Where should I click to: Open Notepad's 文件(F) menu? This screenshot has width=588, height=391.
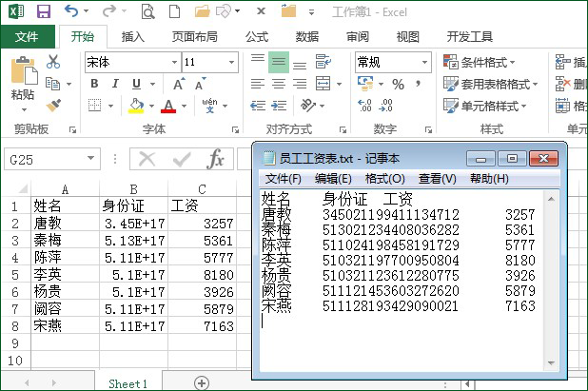pos(284,179)
